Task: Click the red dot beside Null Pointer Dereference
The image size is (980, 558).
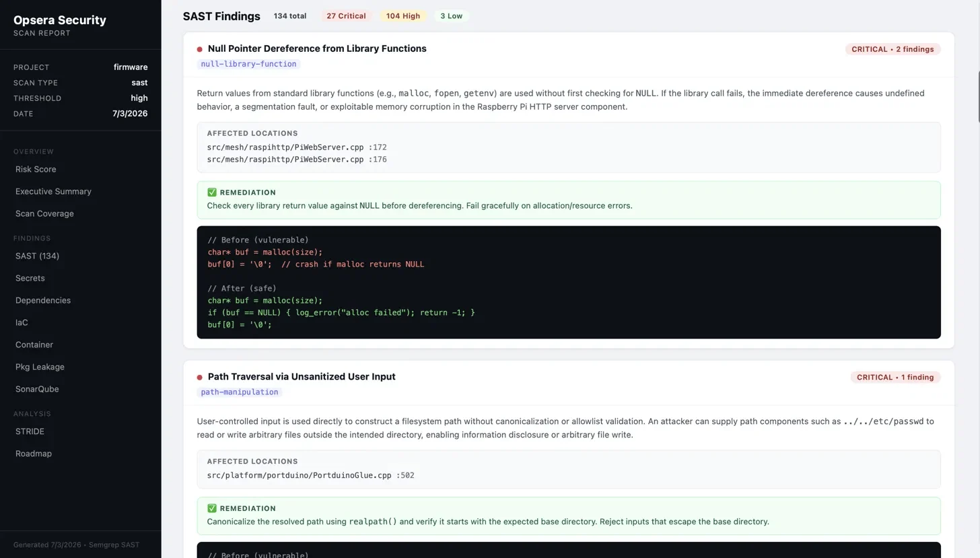Action: [x=200, y=49]
